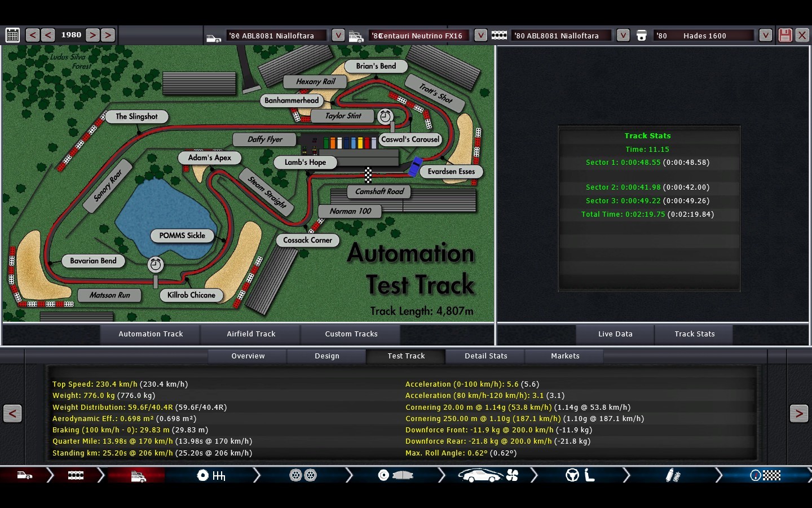
Task: Switch to the Markets tab
Action: coord(564,356)
